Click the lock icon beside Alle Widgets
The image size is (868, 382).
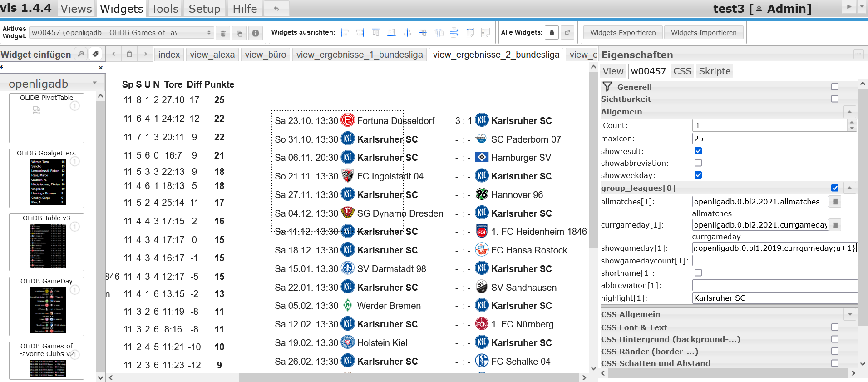click(x=552, y=33)
